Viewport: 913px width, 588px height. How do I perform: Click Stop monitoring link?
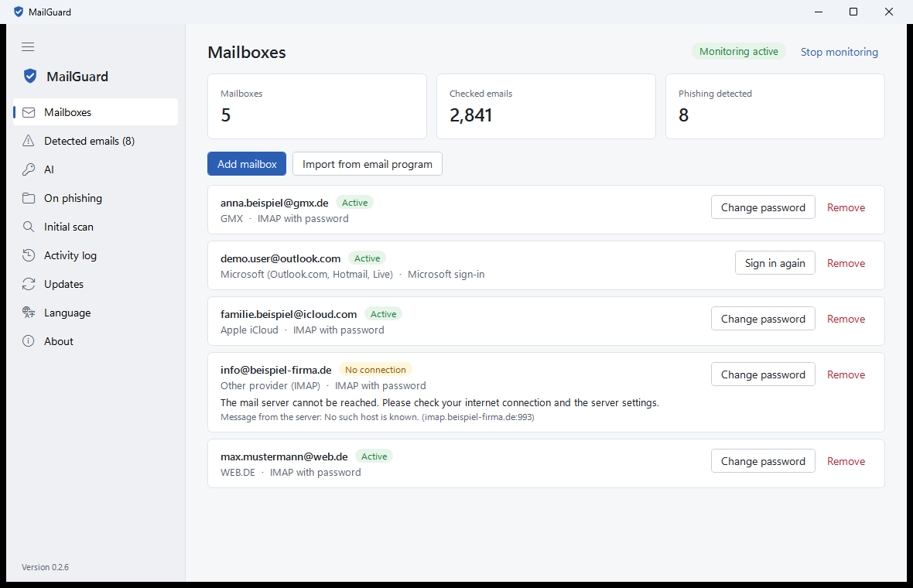point(839,52)
